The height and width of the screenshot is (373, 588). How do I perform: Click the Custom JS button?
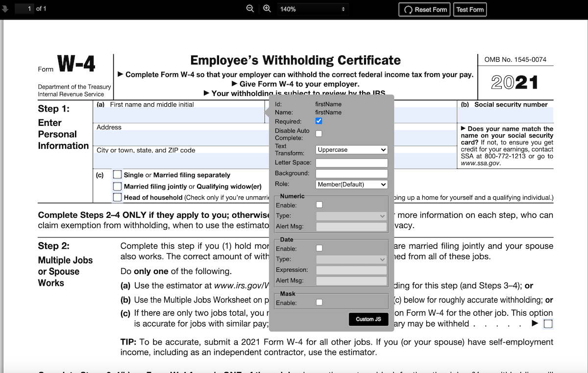[368, 319]
